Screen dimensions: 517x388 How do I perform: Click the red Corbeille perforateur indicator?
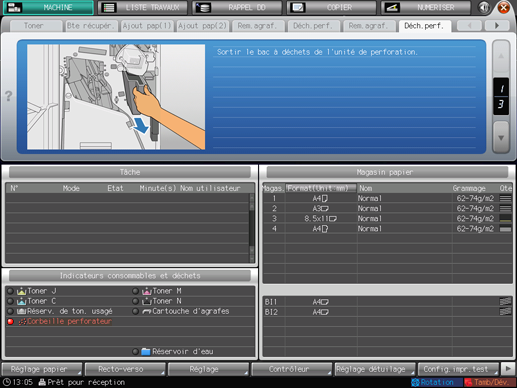10,321
